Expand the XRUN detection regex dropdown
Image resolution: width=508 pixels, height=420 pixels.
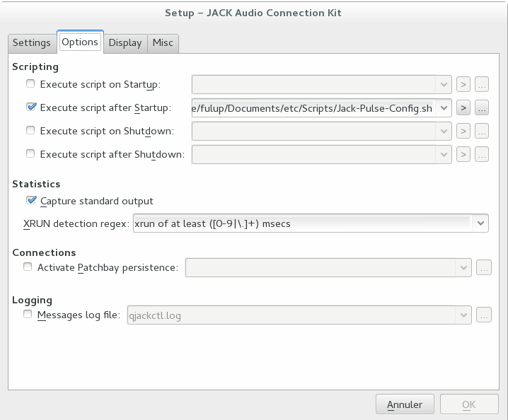pyautogui.click(x=480, y=223)
